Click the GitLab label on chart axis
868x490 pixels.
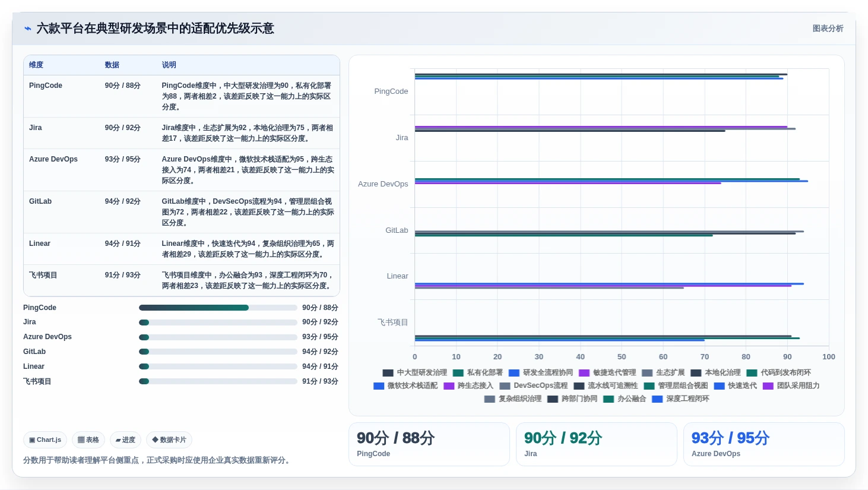click(x=397, y=230)
